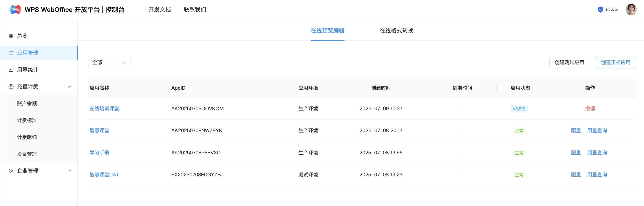
Task: Switch to the 在线格式转换 tab
Action: pos(396,31)
